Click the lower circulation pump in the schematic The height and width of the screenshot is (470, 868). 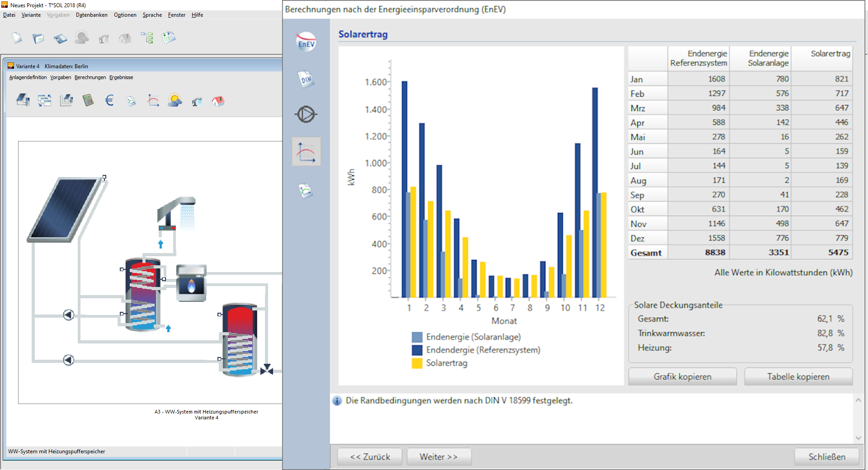click(68, 360)
